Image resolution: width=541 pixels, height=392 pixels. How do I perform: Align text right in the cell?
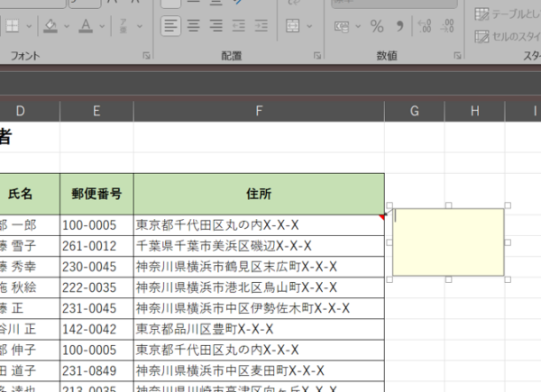[x=215, y=25]
